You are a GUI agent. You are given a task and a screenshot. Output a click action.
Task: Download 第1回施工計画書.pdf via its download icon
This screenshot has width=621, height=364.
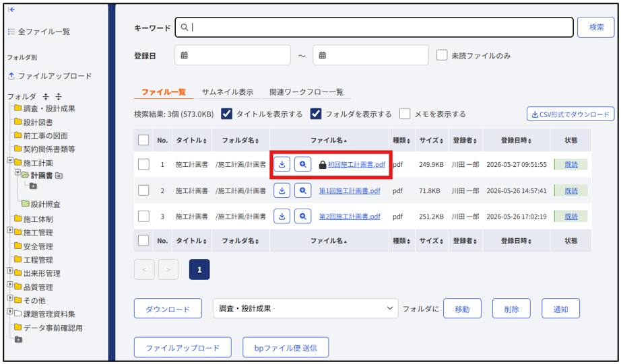point(282,190)
